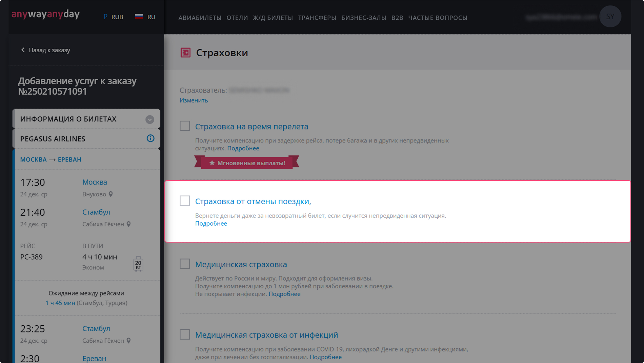The width and height of the screenshot is (644, 363).
Task: Click the Sabiha Gökçen arrival map pin
Action: click(129, 224)
